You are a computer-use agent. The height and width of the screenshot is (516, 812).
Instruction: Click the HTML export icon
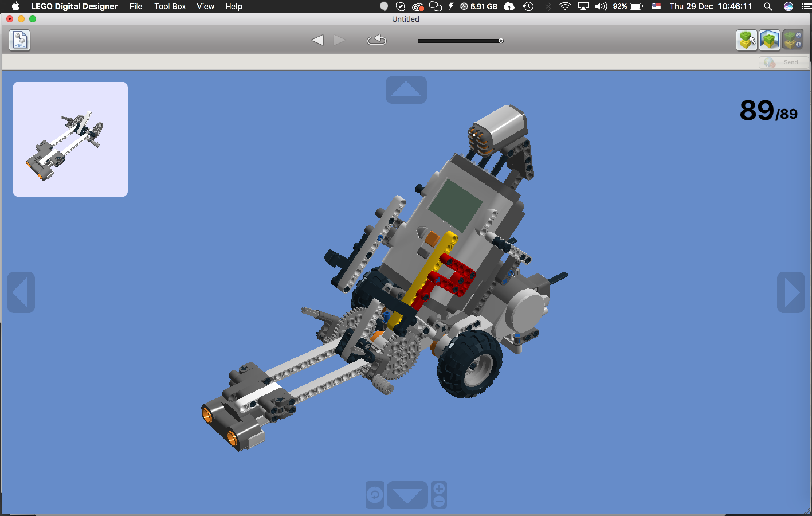point(19,40)
